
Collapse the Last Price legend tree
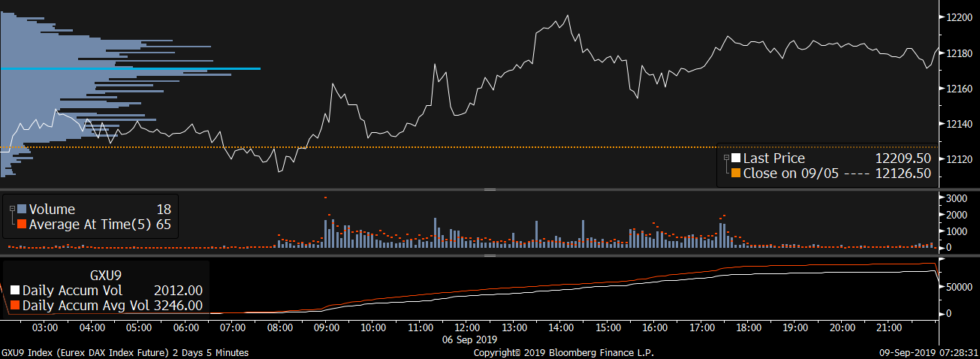click(726, 158)
